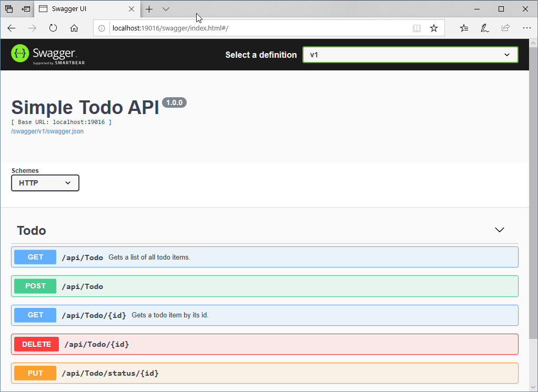Click the add notes pen icon
538x392 pixels.
click(x=485, y=28)
